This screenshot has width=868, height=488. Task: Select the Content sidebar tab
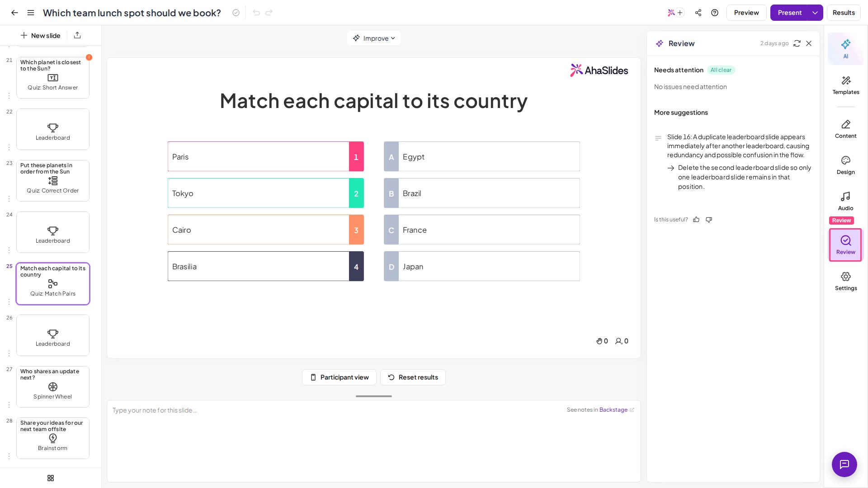845,129
